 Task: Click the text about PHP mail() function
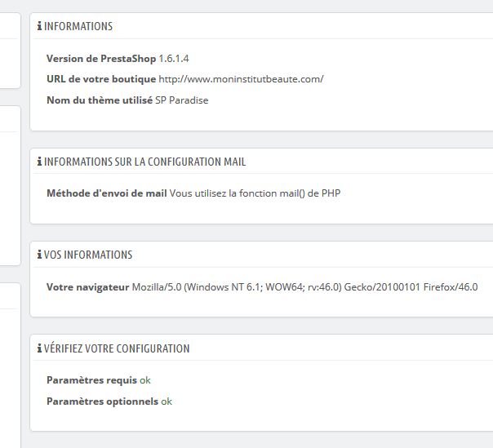point(255,193)
